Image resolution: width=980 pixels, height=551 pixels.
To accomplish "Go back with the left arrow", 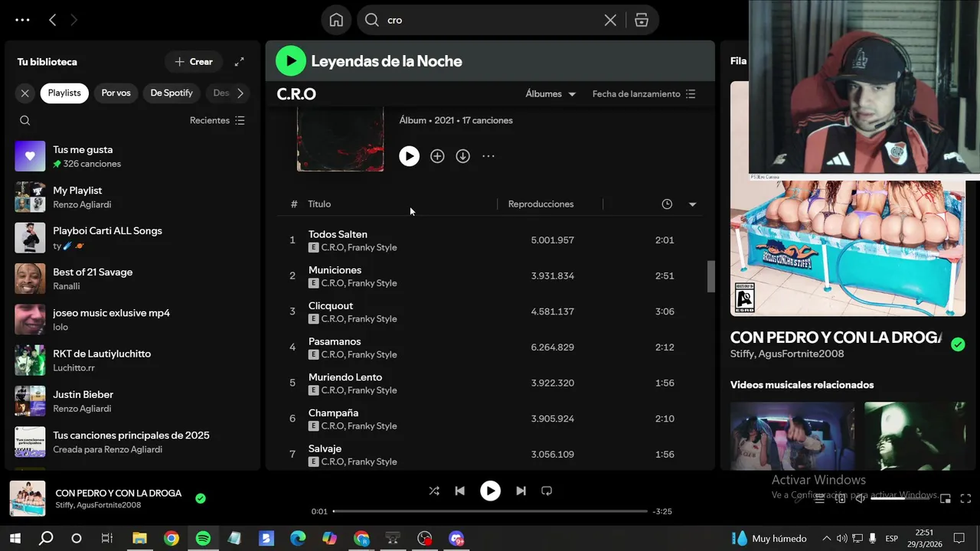I will click(52, 20).
